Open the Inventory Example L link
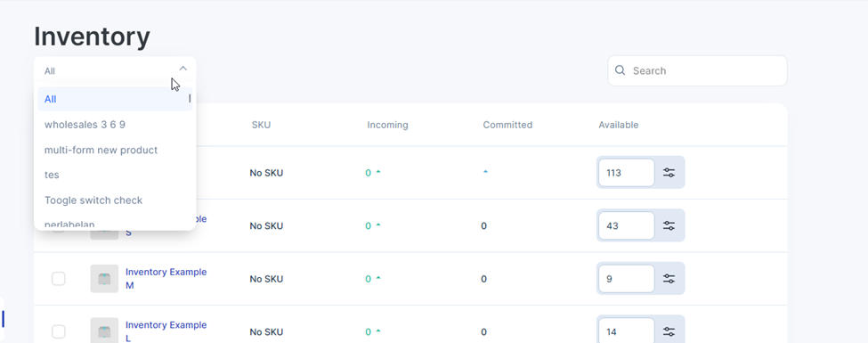This screenshot has width=868, height=343. (166, 331)
